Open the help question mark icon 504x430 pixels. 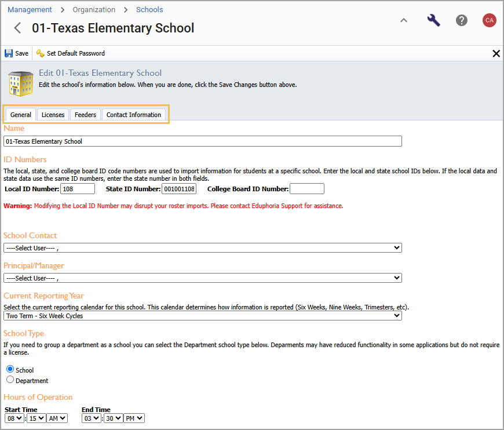coord(461,20)
